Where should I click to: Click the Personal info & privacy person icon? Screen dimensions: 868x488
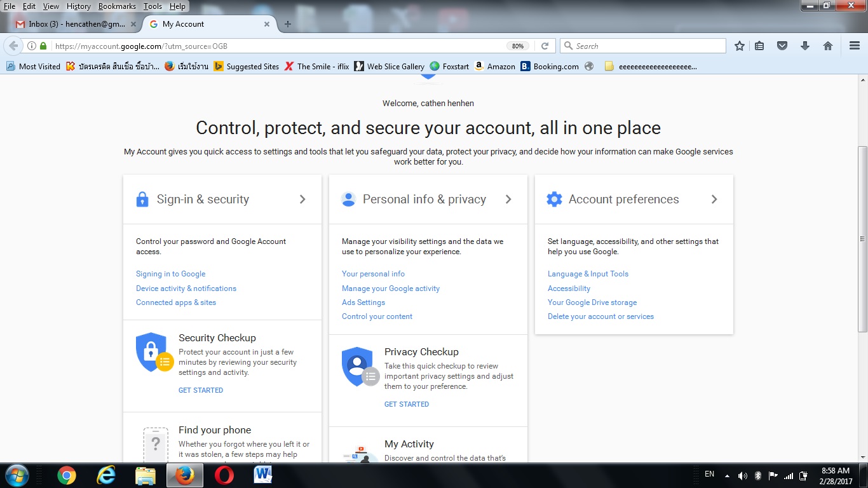(x=348, y=200)
